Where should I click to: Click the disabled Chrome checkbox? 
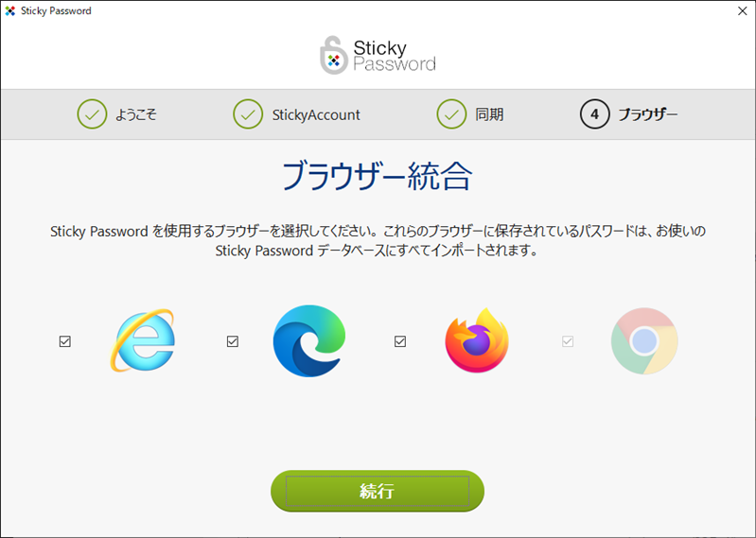coord(568,341)
